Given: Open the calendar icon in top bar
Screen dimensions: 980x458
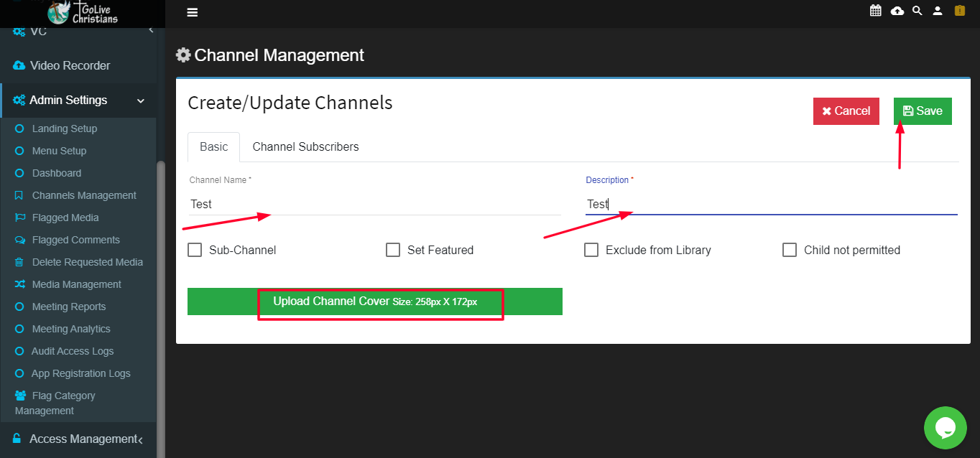Looking at the screenshot, I should click(875, 11).
